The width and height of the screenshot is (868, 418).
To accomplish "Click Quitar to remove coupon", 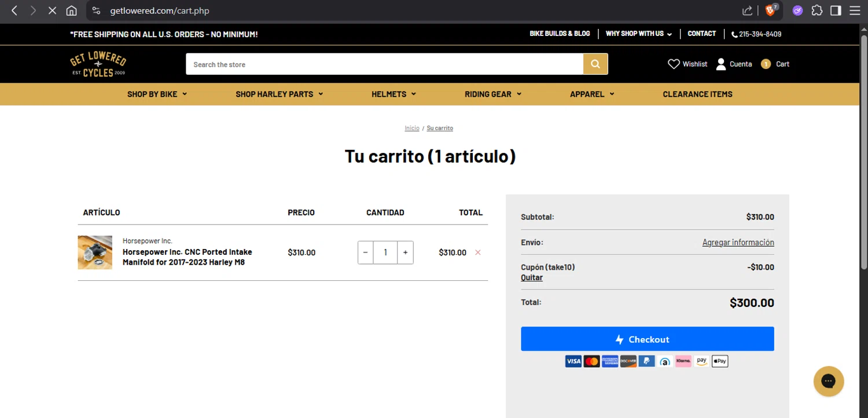I will [x=532, y=277].
